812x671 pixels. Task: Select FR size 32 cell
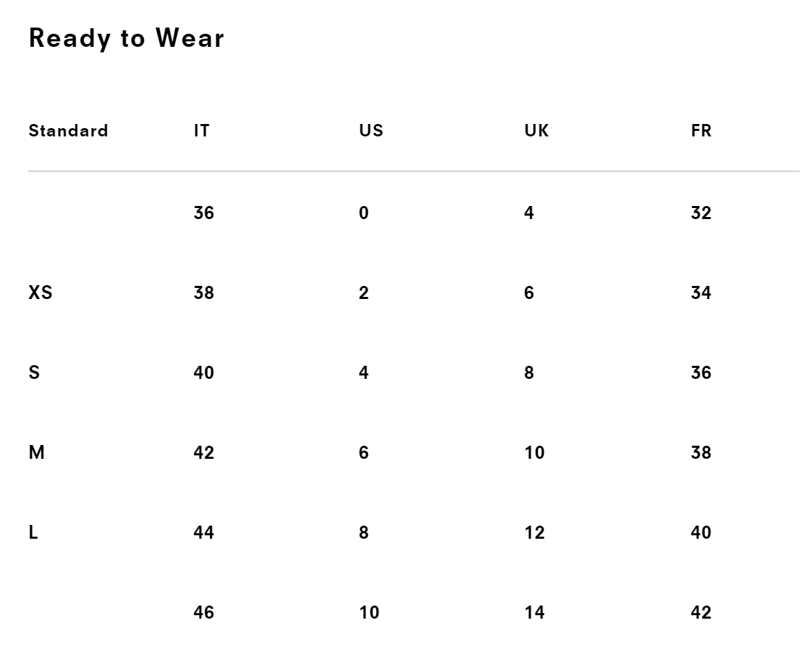[x=701, y=213]
